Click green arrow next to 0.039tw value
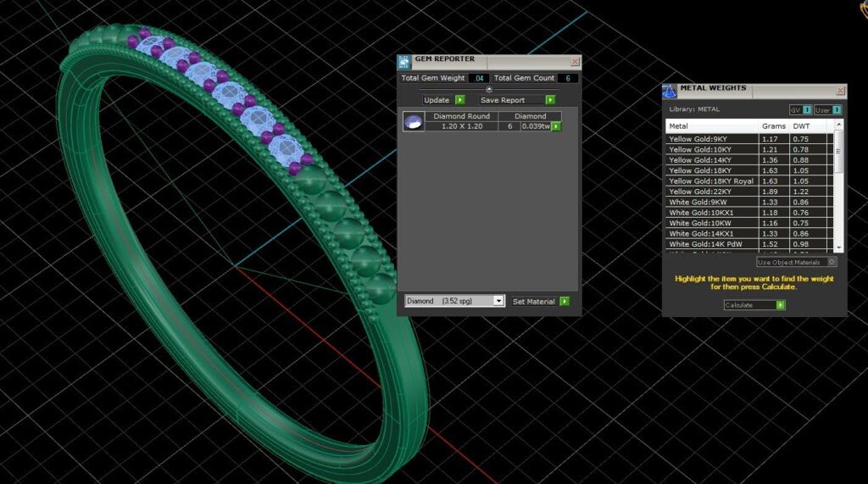The width and height of the screenshot is (868, 484). [x=556, y=126]
